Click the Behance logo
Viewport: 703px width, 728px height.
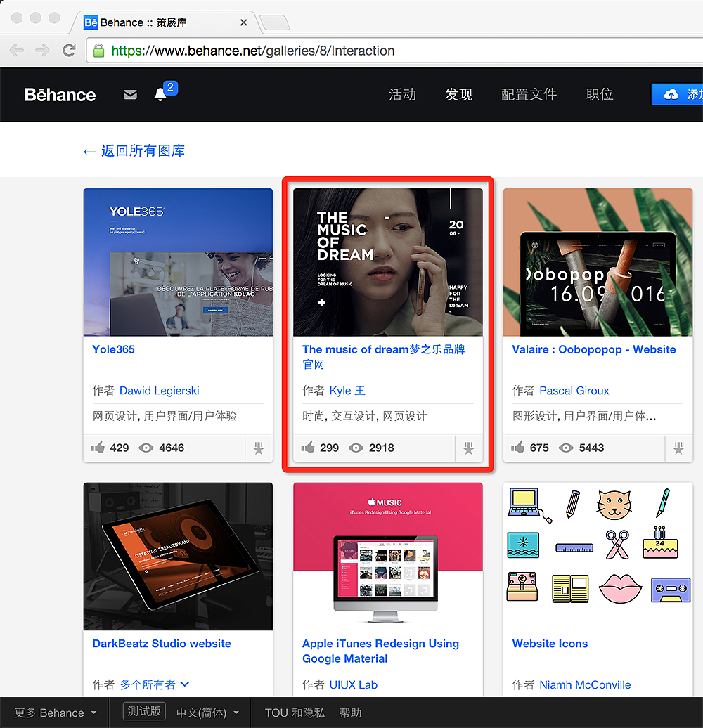point(60,95)
